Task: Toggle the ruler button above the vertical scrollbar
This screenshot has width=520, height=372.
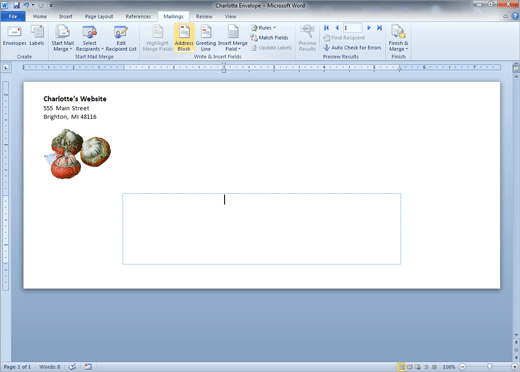Action: (516, 68)
